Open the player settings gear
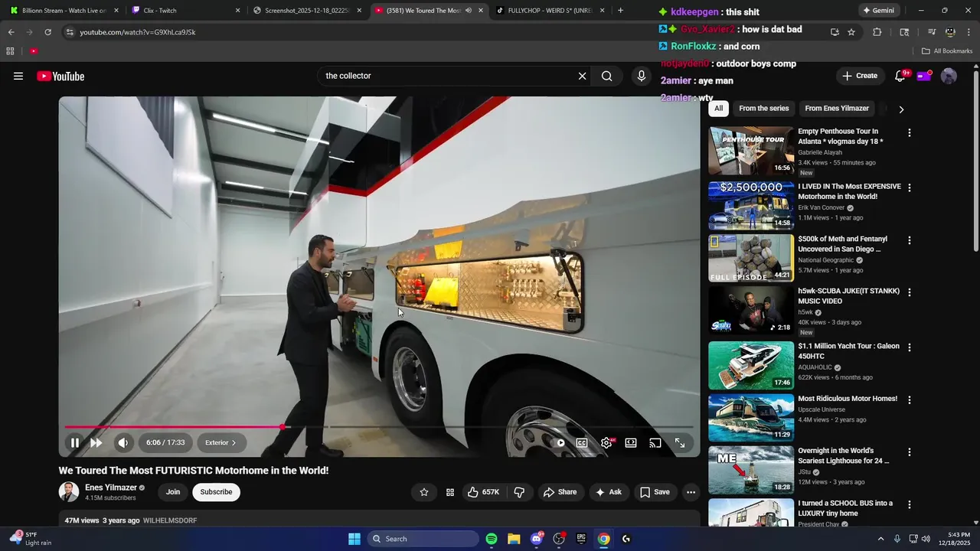The height and width of the screenshot is (551, 980). click(606, 442)
